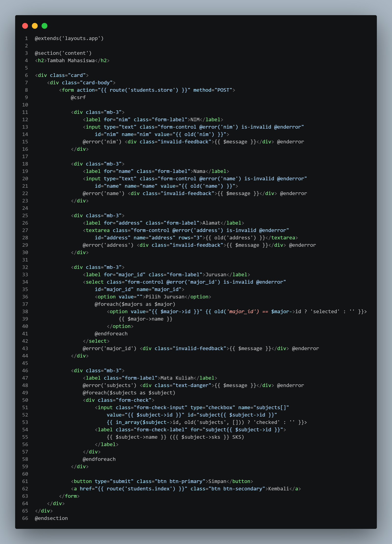This screenshot has width=392, height=544.
Task: Click the "@endforeach" on line 58
Action: coord(99,459)
